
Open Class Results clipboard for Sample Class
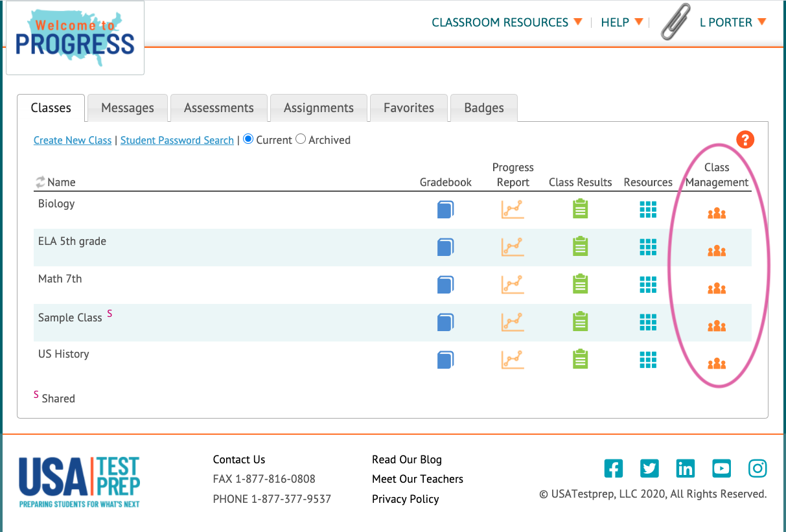point(580,321)
